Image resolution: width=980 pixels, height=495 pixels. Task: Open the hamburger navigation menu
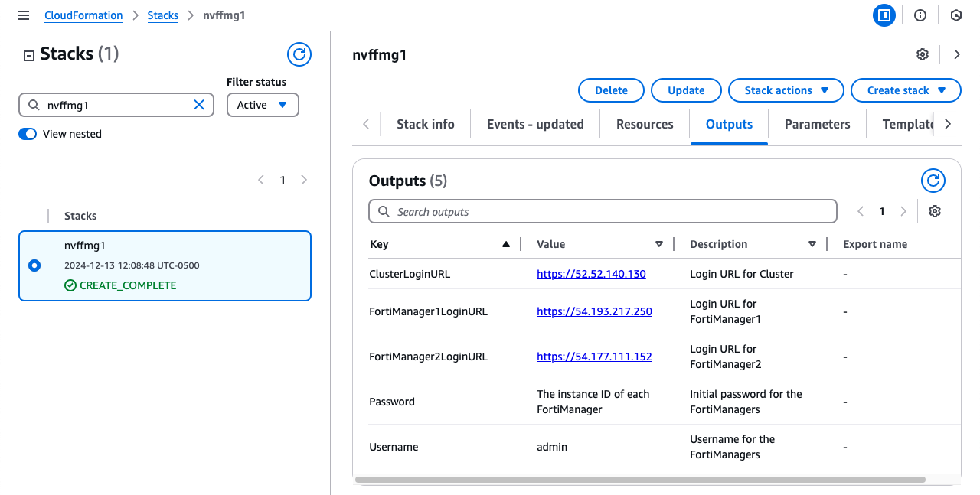[24, 15]
